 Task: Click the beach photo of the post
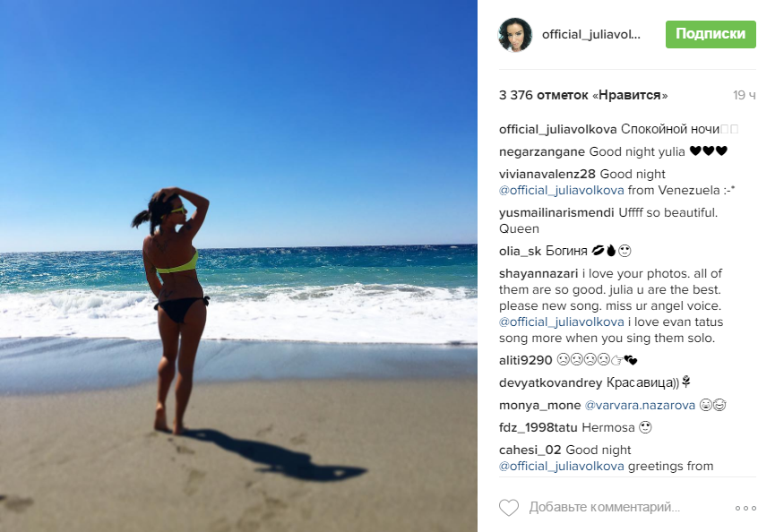tap(239, 266)
